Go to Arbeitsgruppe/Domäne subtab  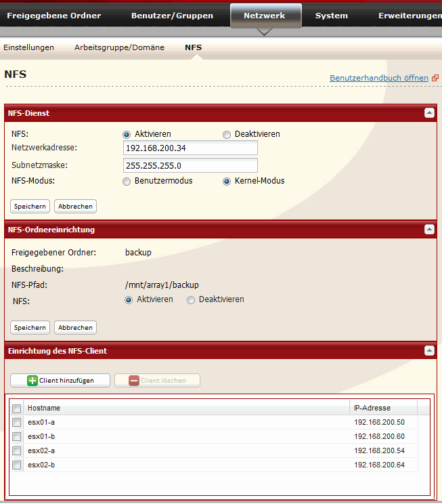click(x=119, y=47)
